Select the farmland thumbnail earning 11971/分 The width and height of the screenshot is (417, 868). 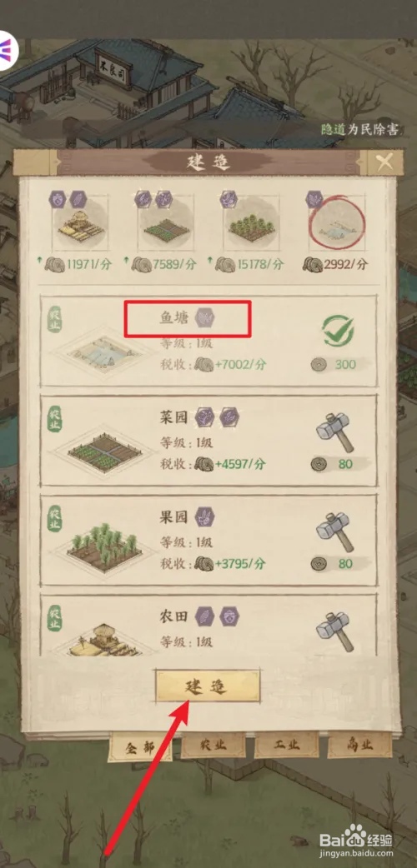[80, 222]
